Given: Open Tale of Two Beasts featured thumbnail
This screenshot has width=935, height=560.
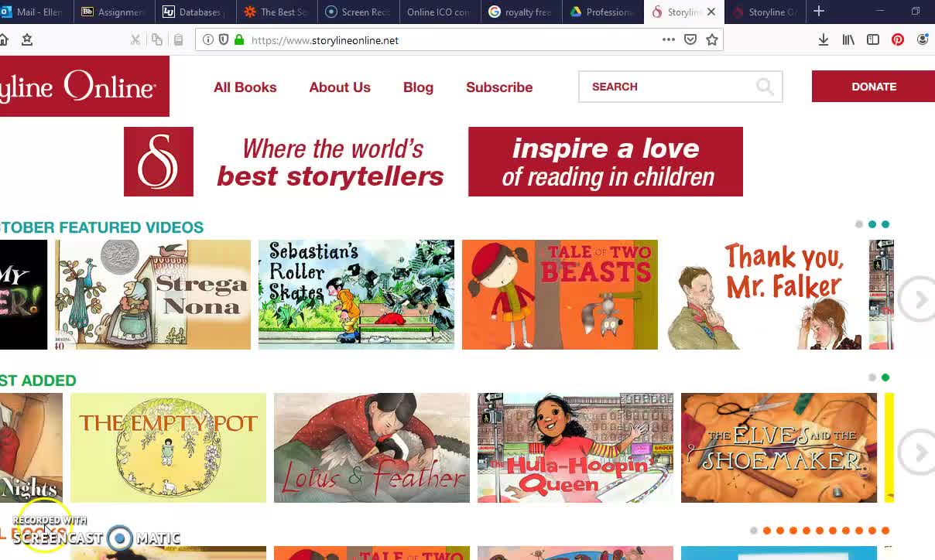Looking at the screenshot, I should click(x=560, y=295).
